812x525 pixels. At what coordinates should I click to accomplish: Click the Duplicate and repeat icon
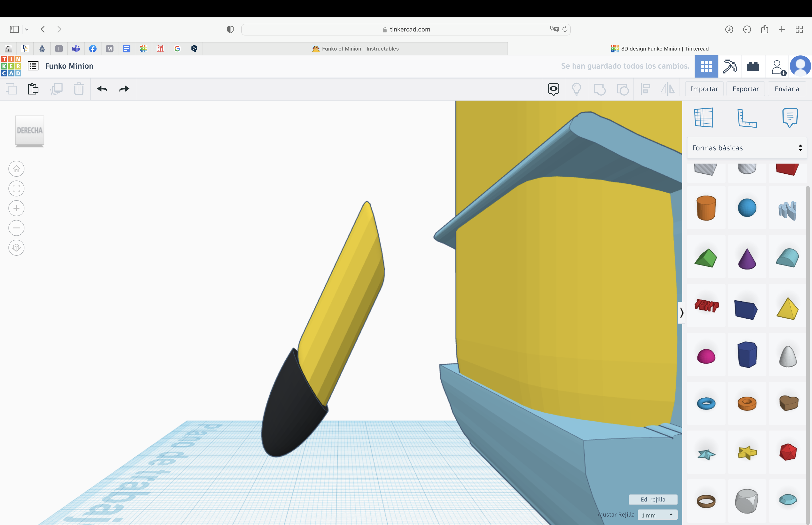click(56, 89)
